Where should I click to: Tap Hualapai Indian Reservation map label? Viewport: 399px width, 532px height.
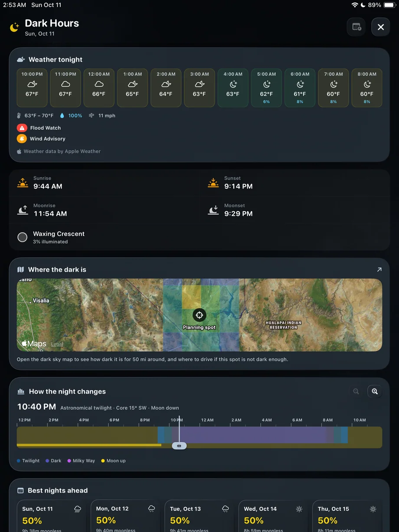tap(283, 325)
